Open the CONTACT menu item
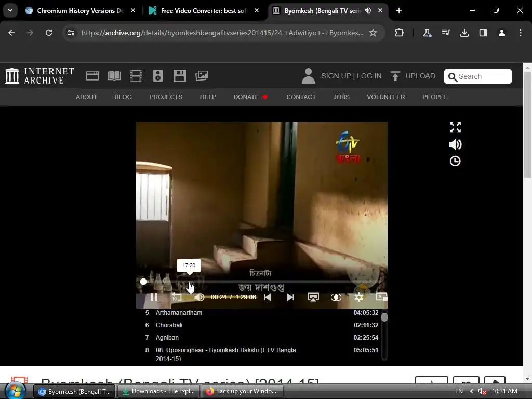Screen dimensions: 532x399 click(301, 97)
